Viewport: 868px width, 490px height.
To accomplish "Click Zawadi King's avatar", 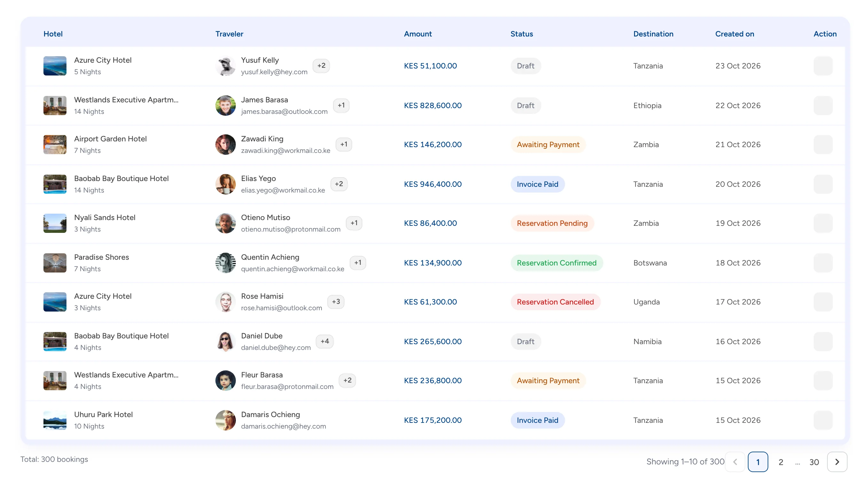I will (x=225, y=145).
